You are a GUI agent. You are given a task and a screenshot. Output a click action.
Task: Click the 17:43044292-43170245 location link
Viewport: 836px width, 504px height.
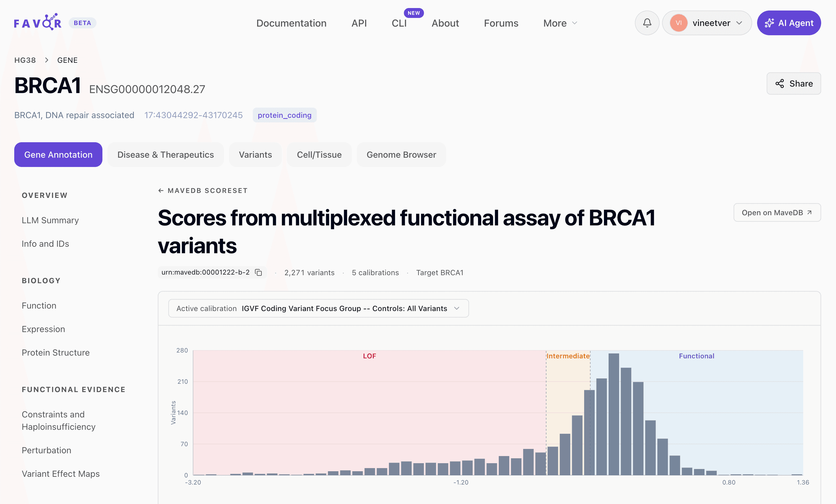(193, 115)
